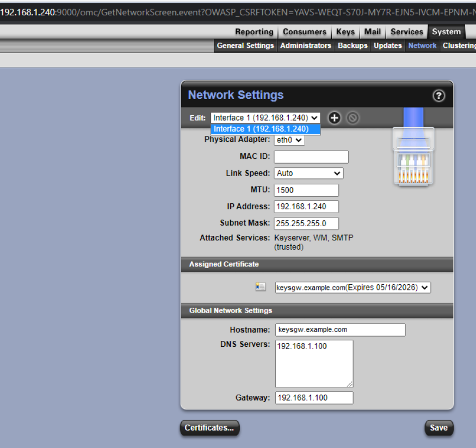This screenshot has height=448, width=476.
Task: Go to the Keys tab
Action: pyautogui.click(x=345, y=32)
